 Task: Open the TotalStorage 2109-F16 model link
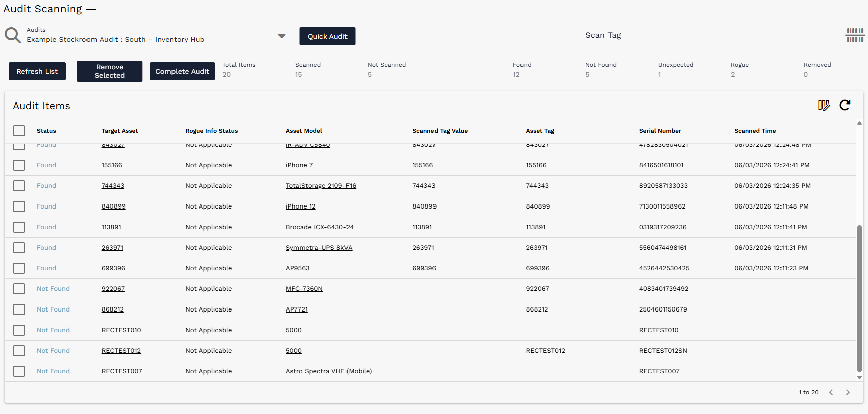321,186
